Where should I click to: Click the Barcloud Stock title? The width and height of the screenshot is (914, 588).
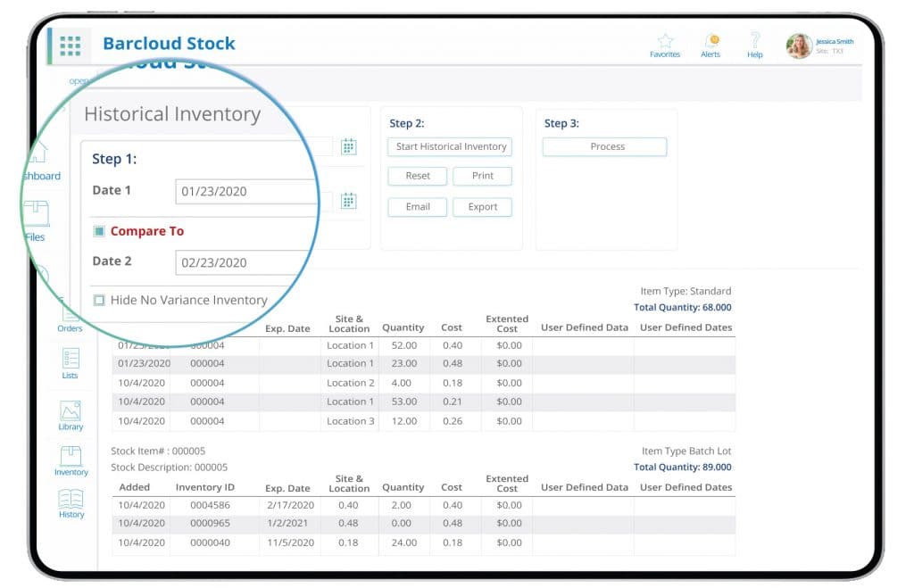point(169,43)
